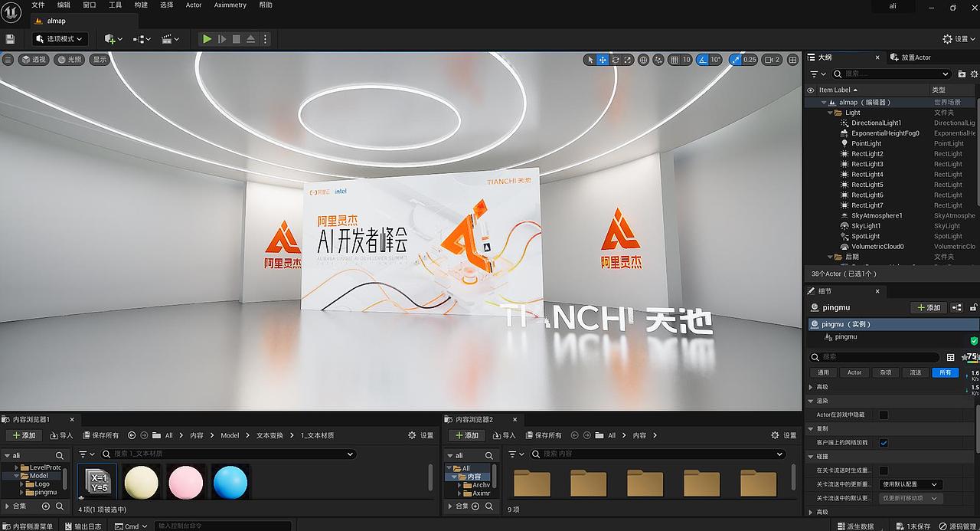980x531 pixels.
Task: Click the 添加 button in details panel
Action: click(x=928, y=307)
